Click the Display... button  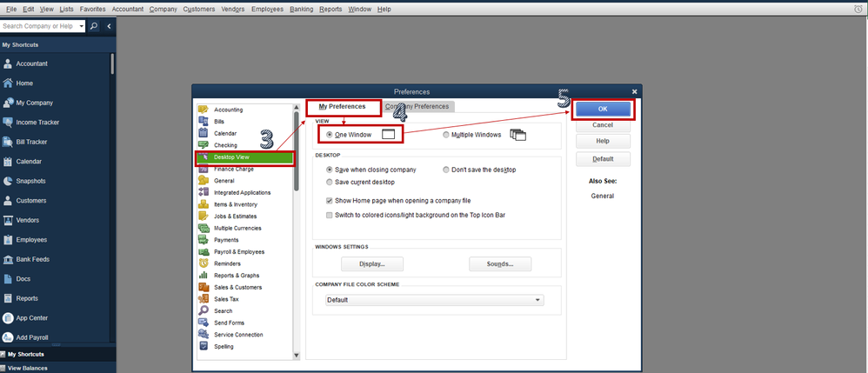tap(372, 264)
